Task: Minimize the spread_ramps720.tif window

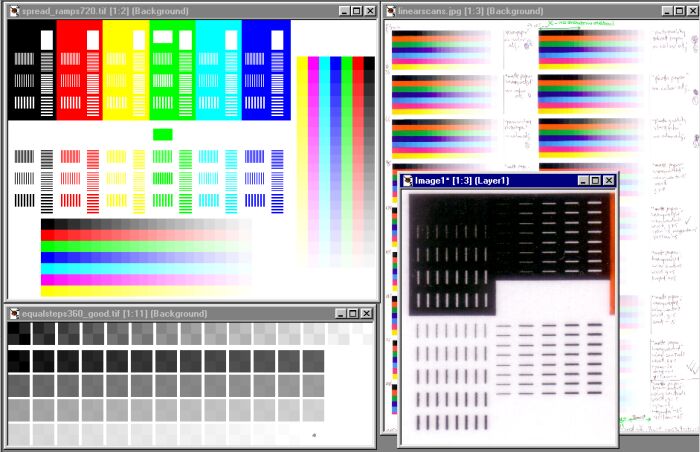Action: (343, 10)
